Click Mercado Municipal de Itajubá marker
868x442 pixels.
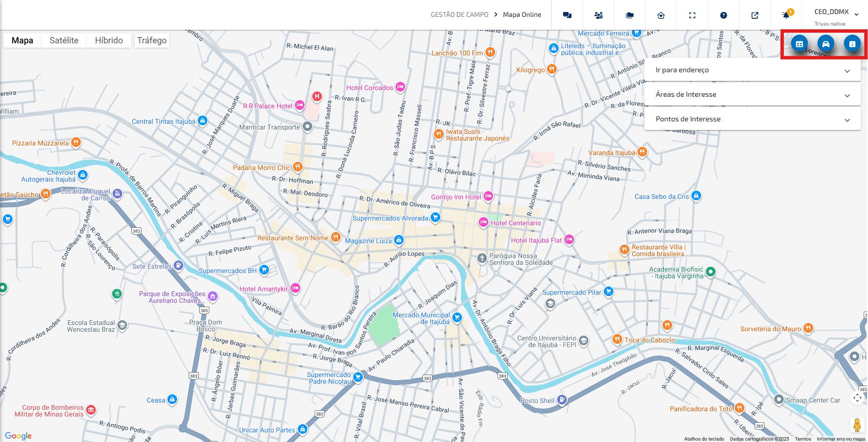(x=457, y=317)
